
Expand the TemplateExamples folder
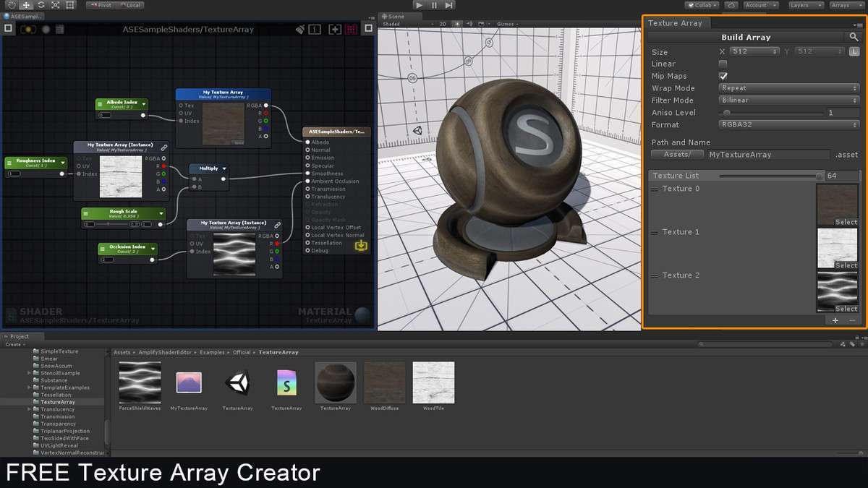click(x=29, y=388)
